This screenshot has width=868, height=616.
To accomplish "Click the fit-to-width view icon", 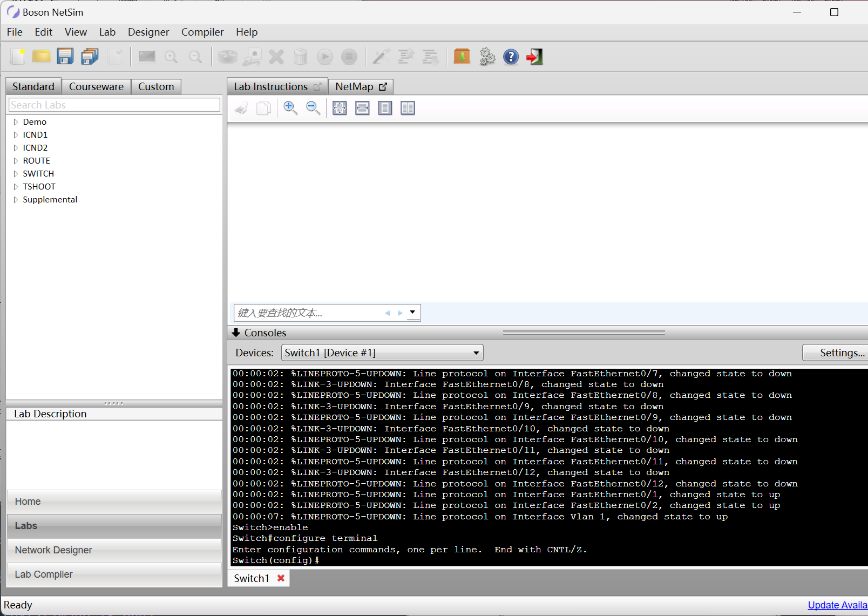I will click(362, 108).
